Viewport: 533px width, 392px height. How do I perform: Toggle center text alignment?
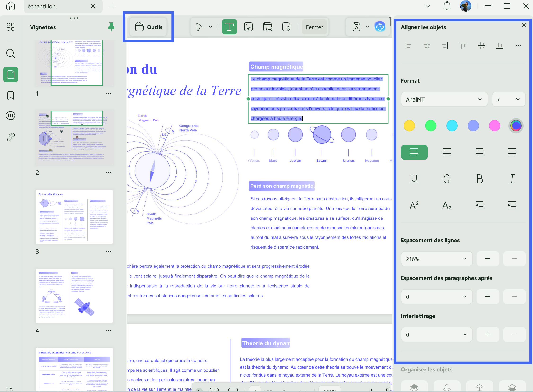click(x=447, y=152)
